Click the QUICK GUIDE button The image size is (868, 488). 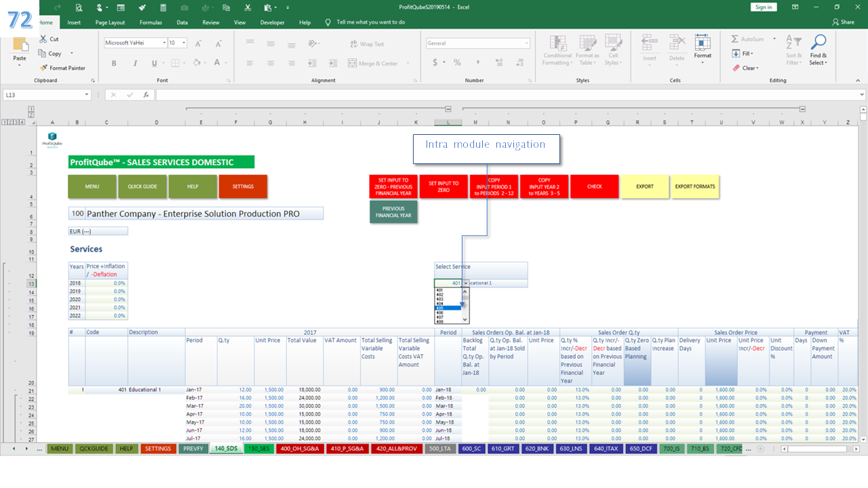(142, 186)
